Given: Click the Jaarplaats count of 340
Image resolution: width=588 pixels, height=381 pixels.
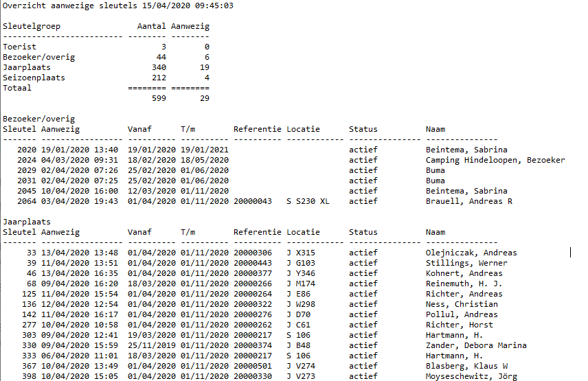Looking at the screenshot, I should click(x=159, y=67).
